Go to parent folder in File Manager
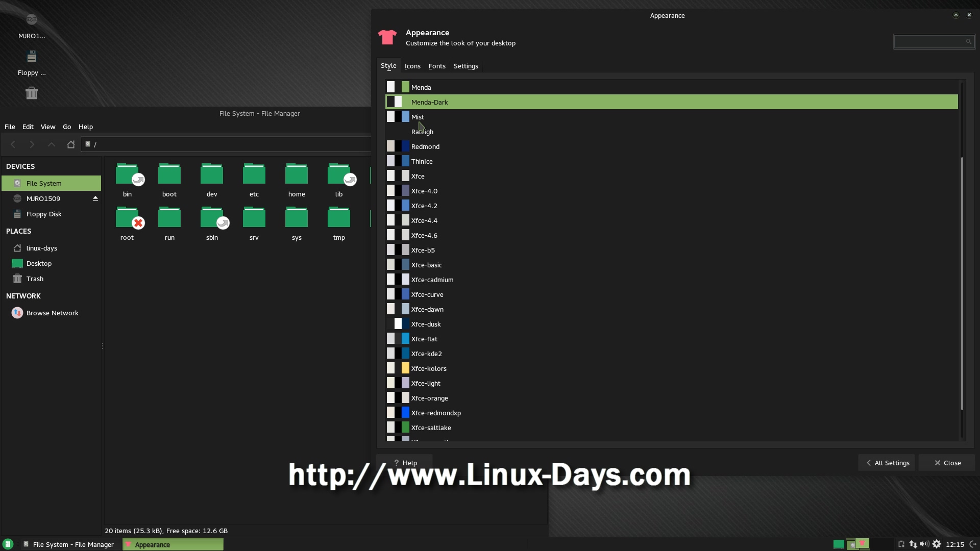The height and width of the screenshot is (551, 980). 52,144
